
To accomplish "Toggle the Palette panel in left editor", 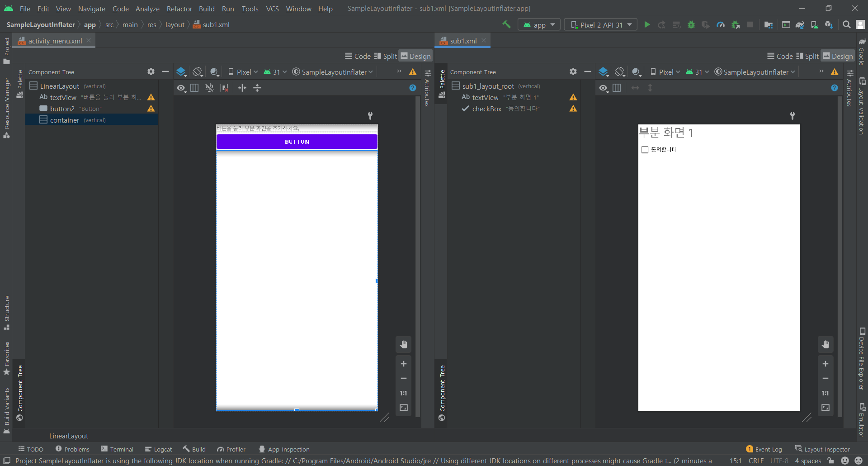I will (20, 84).
